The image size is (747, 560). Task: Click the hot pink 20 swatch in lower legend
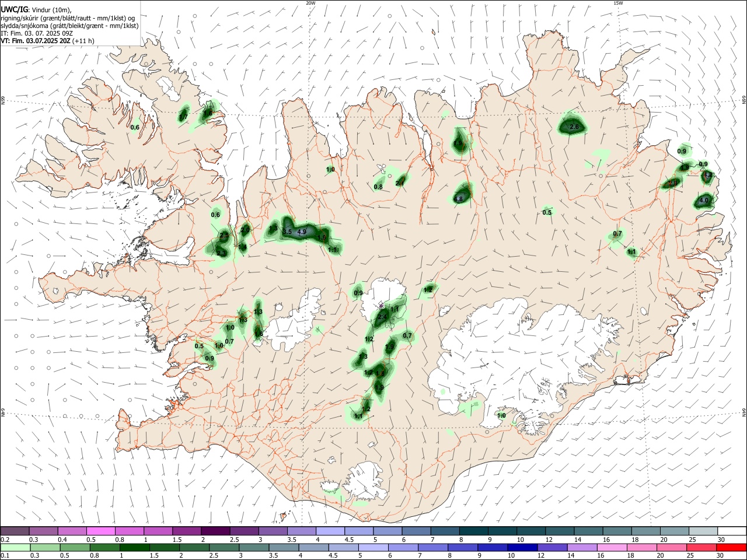point(671,547)
